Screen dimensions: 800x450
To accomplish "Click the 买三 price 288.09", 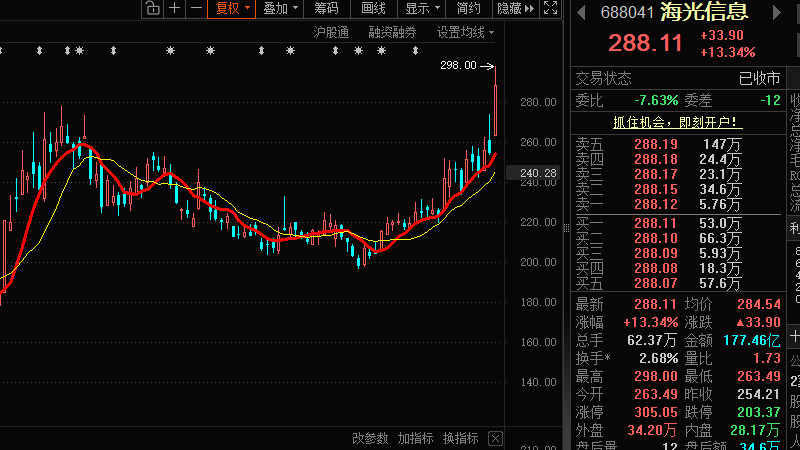I will pos(656,253).
